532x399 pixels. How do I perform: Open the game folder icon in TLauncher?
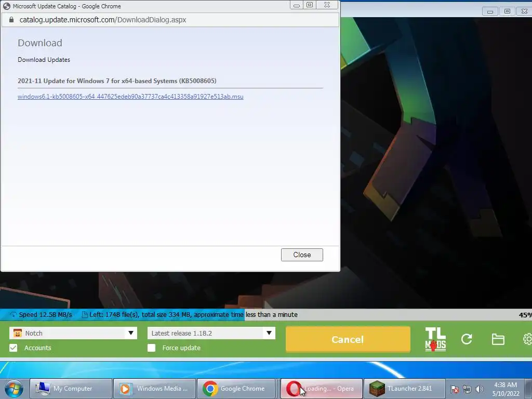[498, 339]
